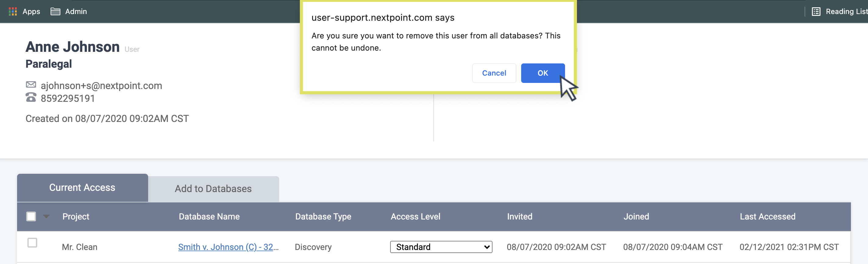Expand the bulk action arrow next to header checkbox

[x=47, y=216]
